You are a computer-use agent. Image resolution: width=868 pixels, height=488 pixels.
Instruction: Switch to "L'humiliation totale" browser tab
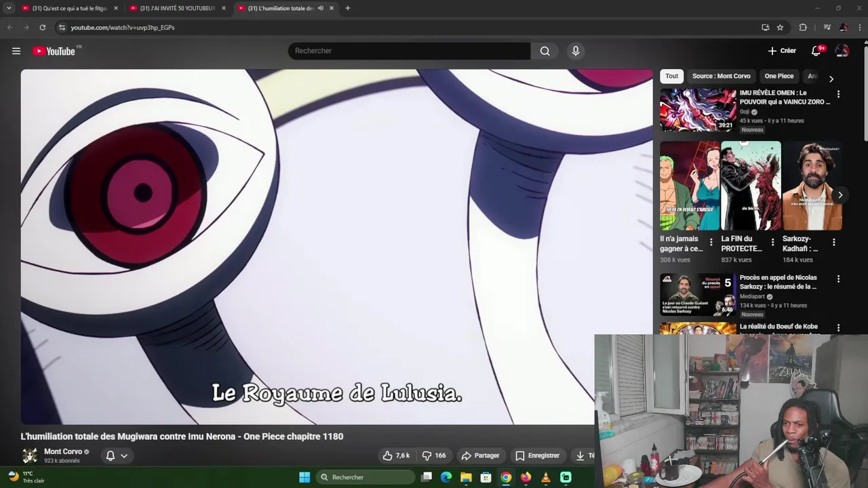point(285,8)
